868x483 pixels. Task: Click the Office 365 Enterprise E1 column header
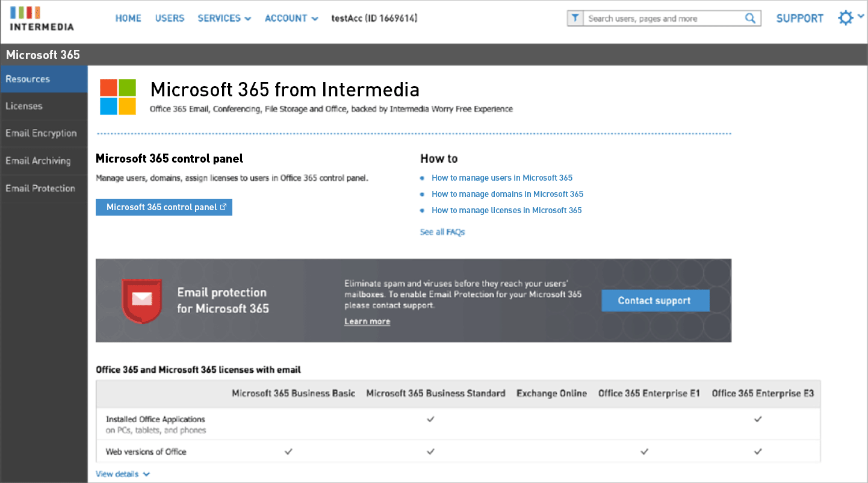click(649, 393)
